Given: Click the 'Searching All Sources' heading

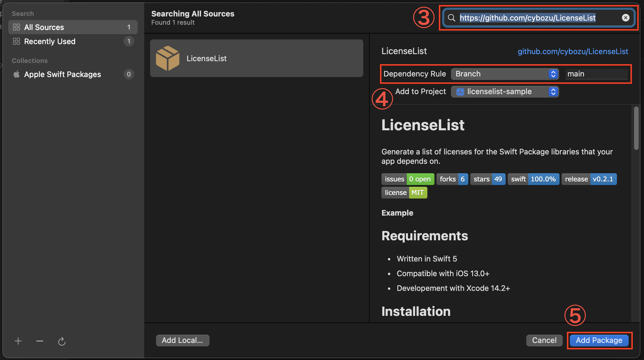Looking at the screenshot, I should pyautogui.click(x=193, y=14).
